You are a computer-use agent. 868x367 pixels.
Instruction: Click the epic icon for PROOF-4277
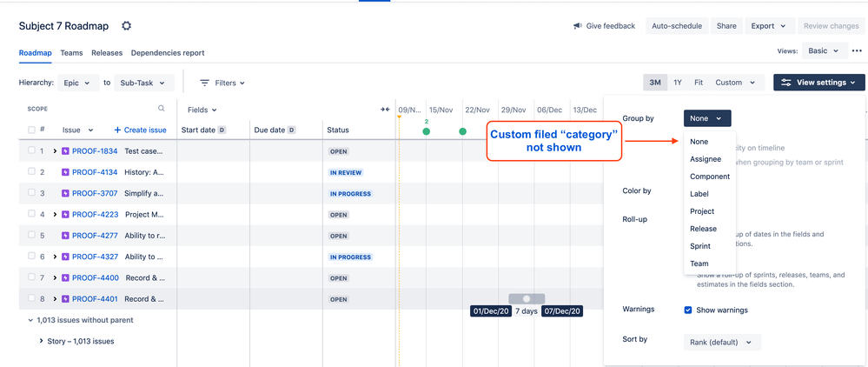click(65, 236)
